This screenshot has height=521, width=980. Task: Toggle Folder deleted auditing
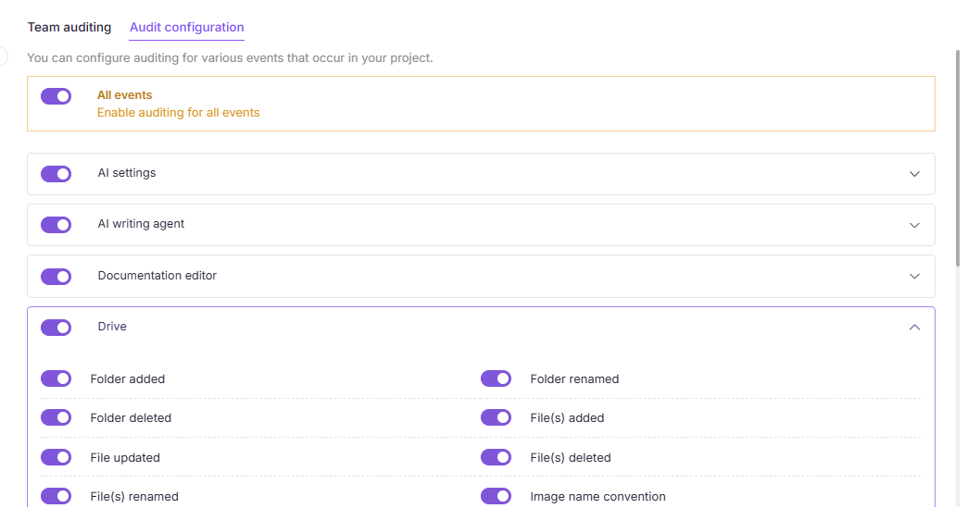[x=57, y=417]
